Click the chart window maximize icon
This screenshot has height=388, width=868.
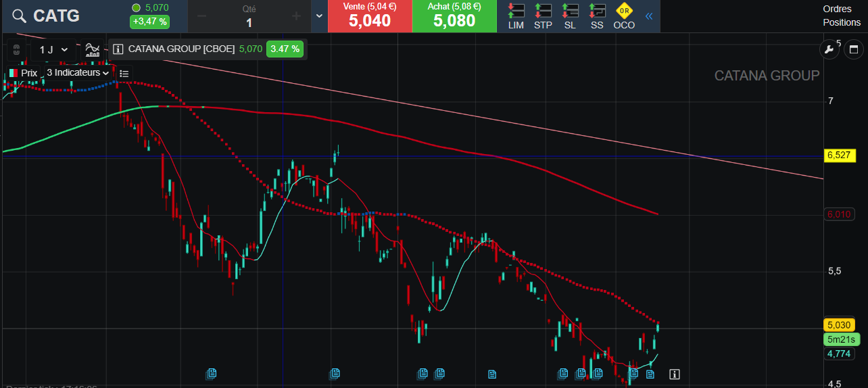pyautogui.click(x=853, y=49)
